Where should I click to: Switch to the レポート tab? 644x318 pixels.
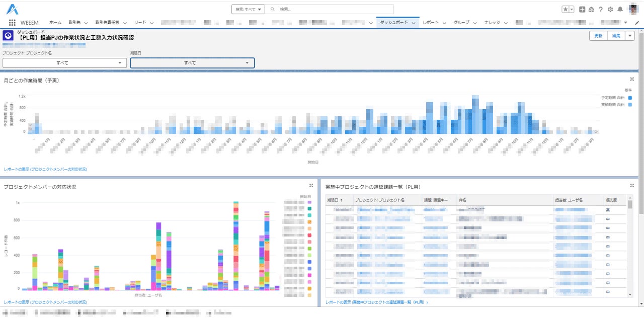431,23
